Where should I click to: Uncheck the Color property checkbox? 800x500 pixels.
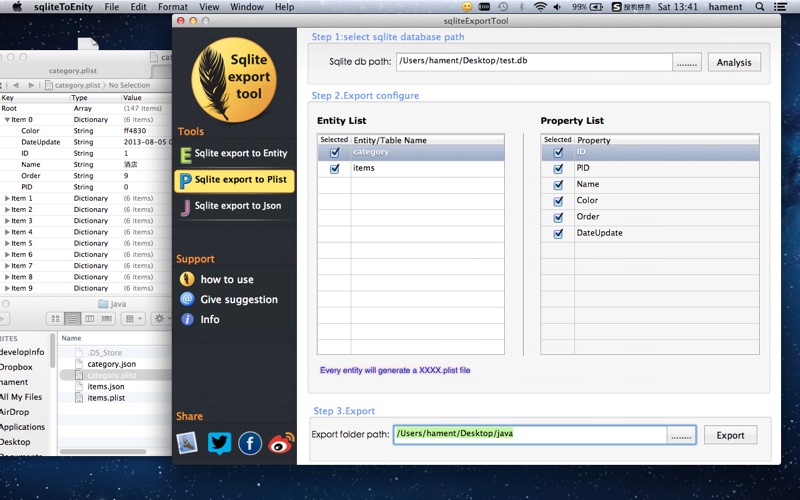tap(558, 201)
